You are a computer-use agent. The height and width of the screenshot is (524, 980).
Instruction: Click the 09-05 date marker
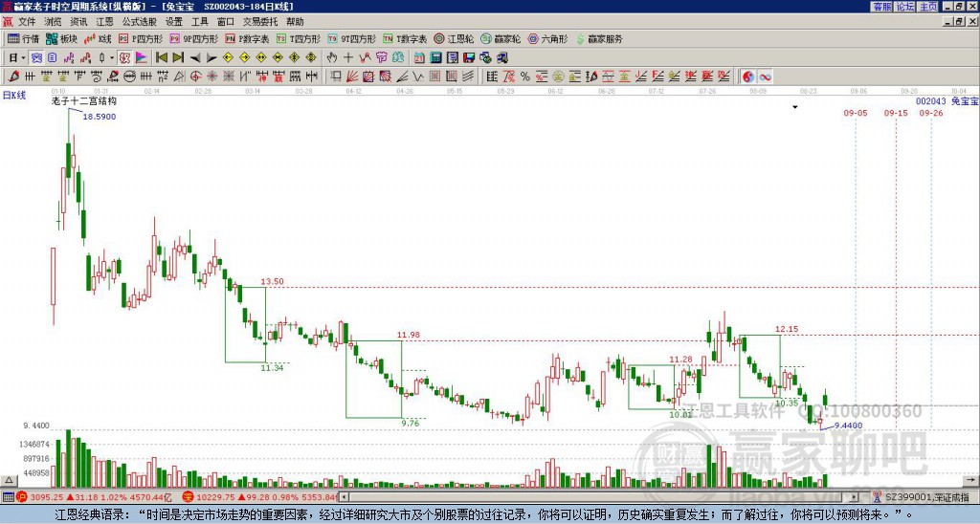855,113
